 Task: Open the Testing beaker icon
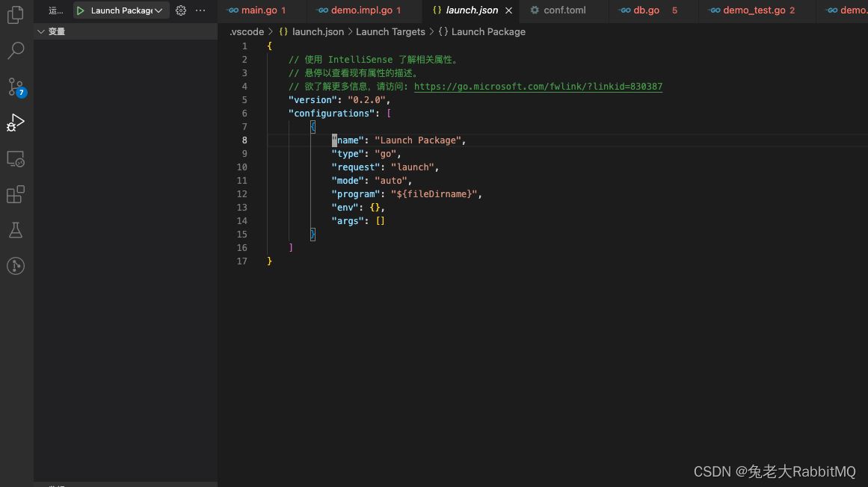pos(15,229)
